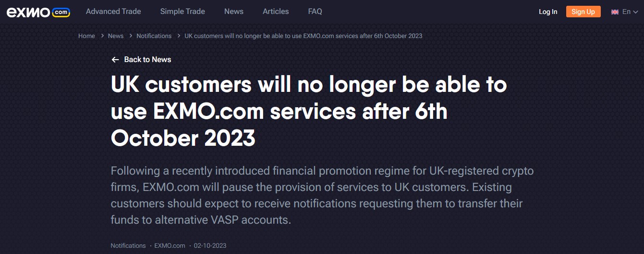This screenshot has width=644, height=254.
Task: Click the 02-10-2023 publication date
Action: tap(210, 246)
